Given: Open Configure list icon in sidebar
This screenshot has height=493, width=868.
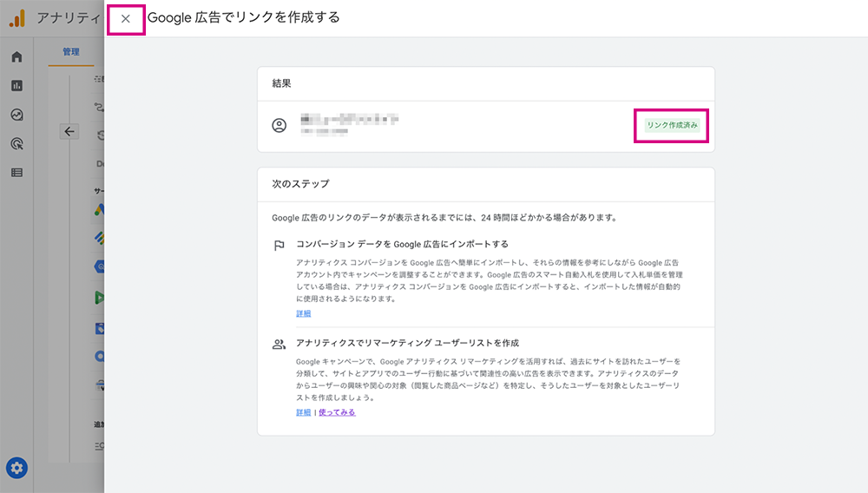Looking at the screenshot, I should click(x=16, y=173).
